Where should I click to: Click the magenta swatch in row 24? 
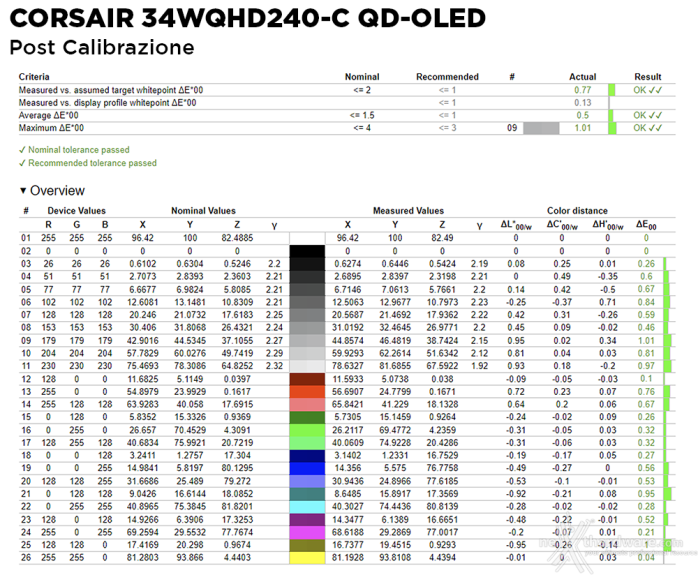click(x=307, y=532)
